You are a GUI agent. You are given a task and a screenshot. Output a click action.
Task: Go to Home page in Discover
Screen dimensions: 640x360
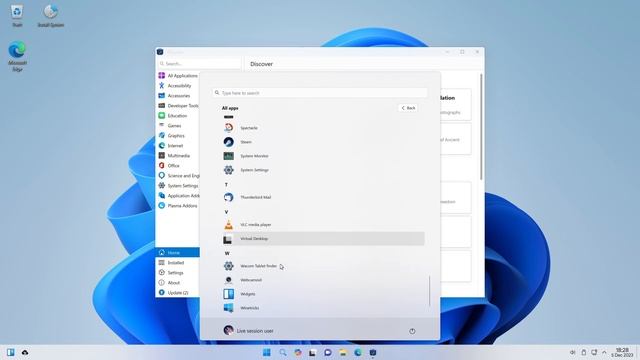178,253
